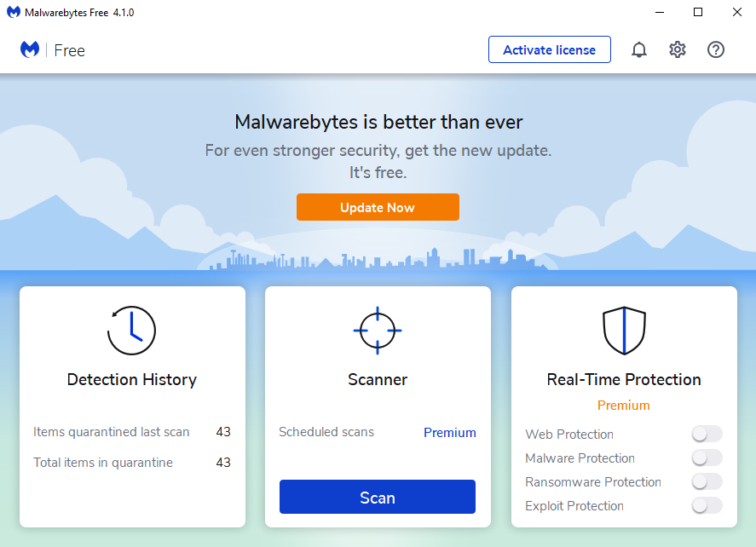Open the Premium link next to Scheduled scans

click(x=449, y=432)
